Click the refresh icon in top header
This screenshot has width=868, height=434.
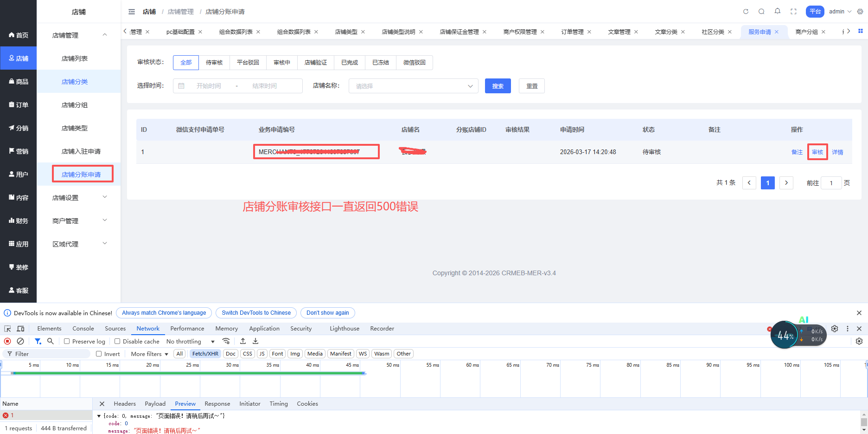pos(746,12)
